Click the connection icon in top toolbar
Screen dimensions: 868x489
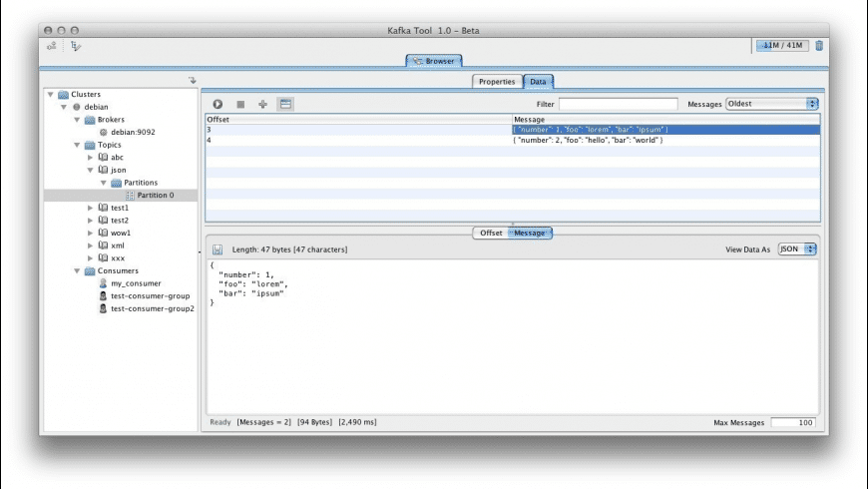(x=52, y=47)
